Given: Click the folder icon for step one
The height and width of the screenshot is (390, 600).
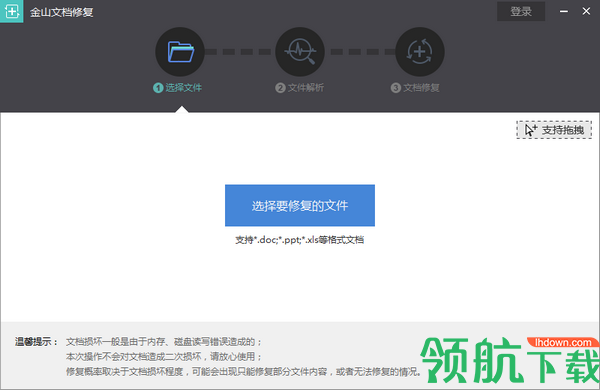Looking at the screenshot, I should [x=180, y=52].
